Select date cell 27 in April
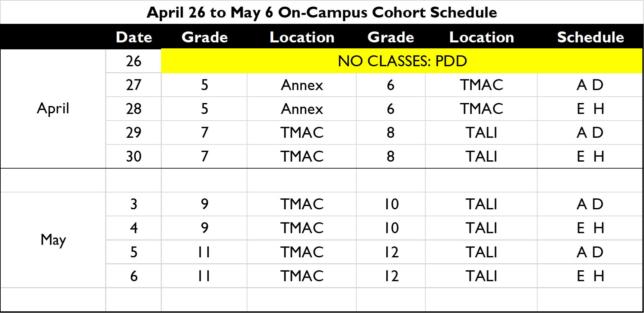 pyautogui.click(x=134, y=85)
